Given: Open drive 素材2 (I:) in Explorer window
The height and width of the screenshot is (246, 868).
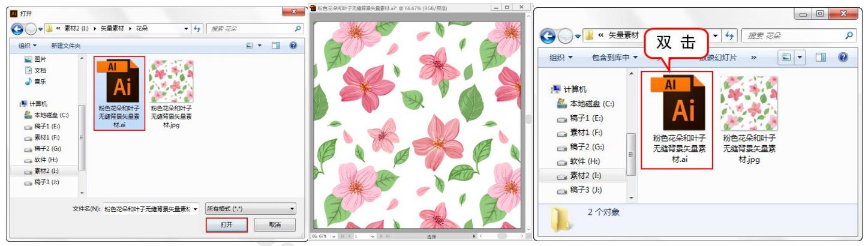Looking at the screenshot, I should pos(579,176).
